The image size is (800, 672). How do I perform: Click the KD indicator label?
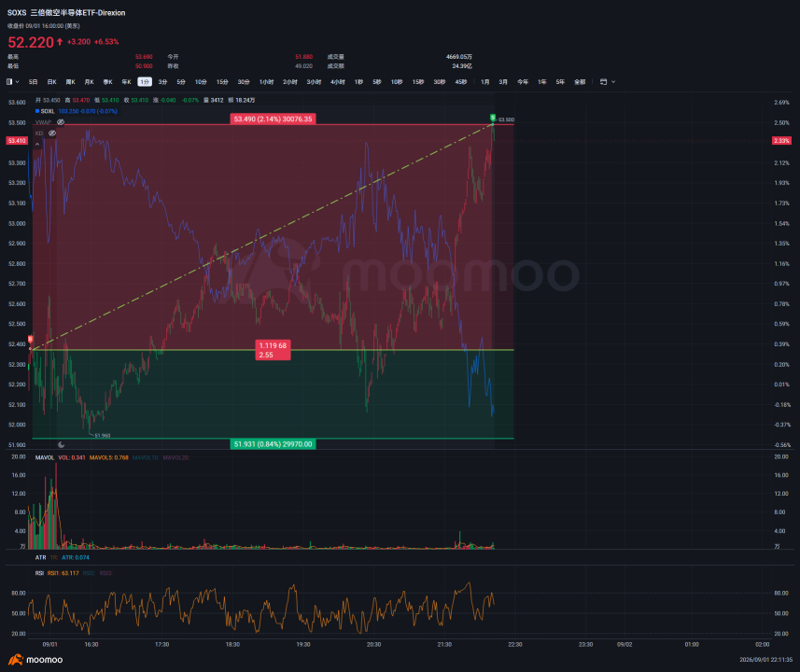[x=39, y=133]
